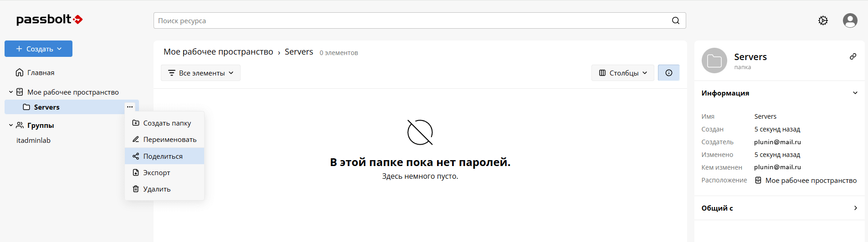Select the itadminlab group

click(x=33, y=140)
